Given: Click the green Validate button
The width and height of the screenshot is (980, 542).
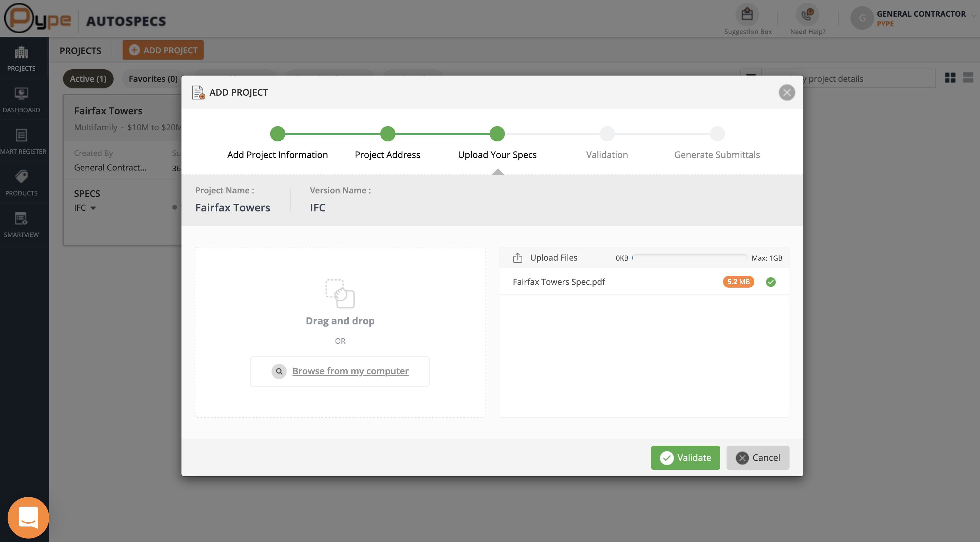Looking at the screenshot, I should click(x=685, y=457).
